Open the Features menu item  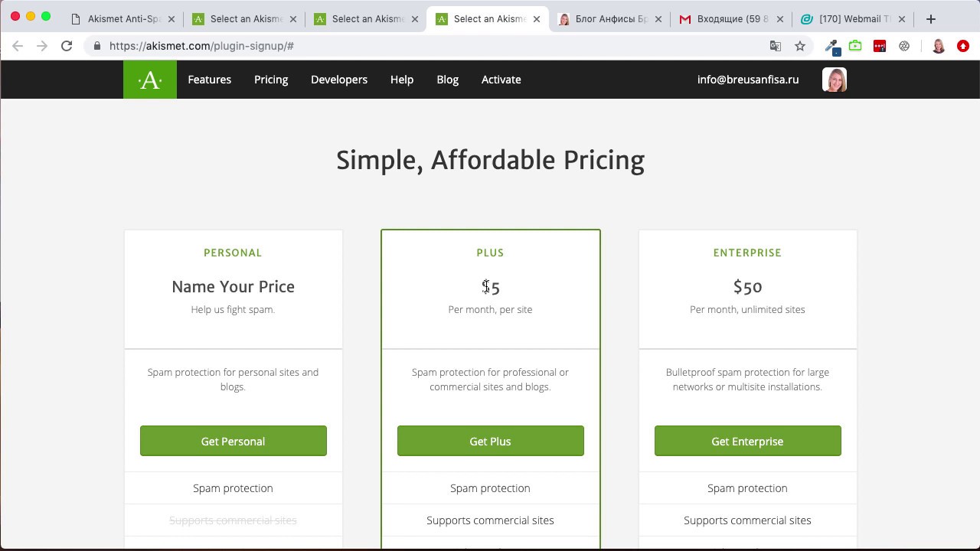coord(210,80)
